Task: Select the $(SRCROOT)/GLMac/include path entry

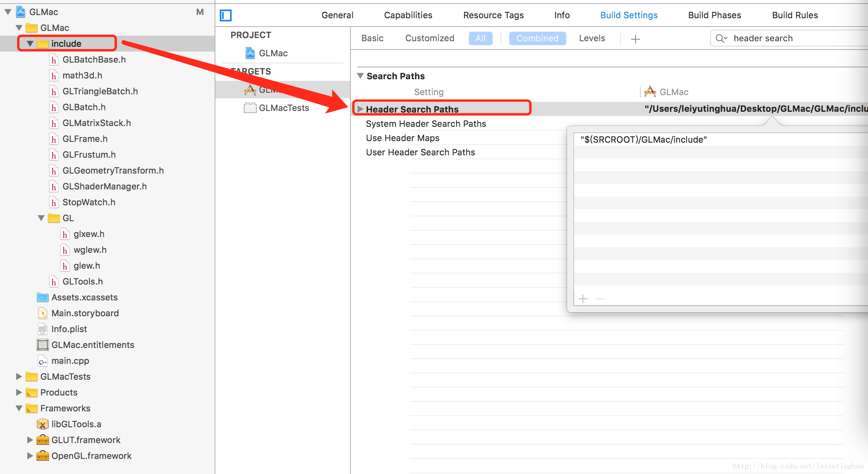Action: [x=644, y=140]
